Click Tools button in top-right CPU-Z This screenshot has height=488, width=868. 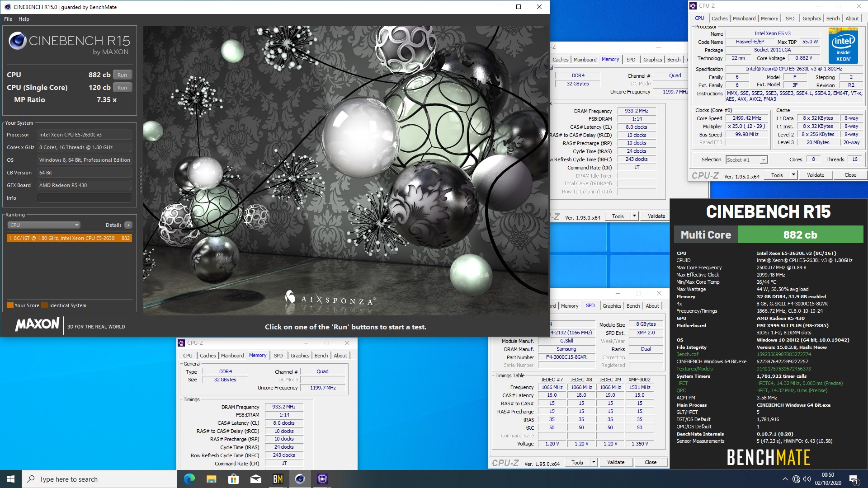(777, 175)
